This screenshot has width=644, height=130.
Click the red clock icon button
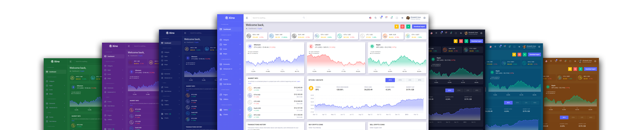click(402, 26)
